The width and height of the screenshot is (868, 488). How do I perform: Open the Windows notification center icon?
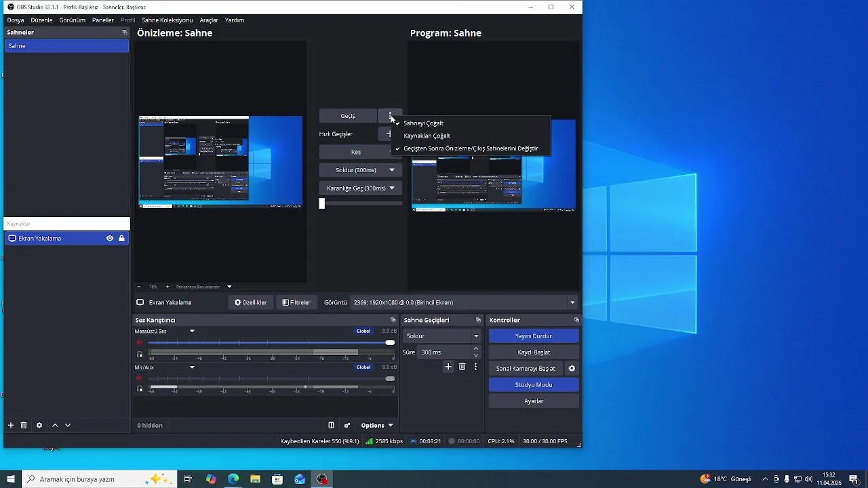point(854,479)
